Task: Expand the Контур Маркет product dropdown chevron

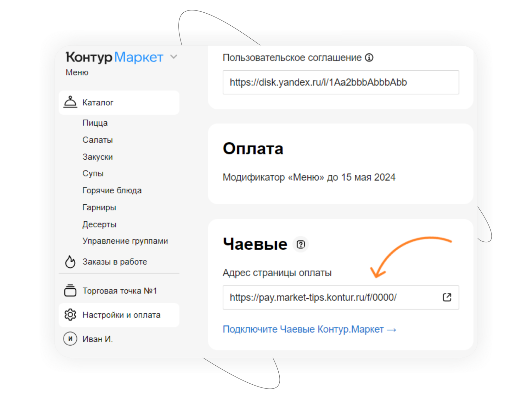Action: coord(174,57)
